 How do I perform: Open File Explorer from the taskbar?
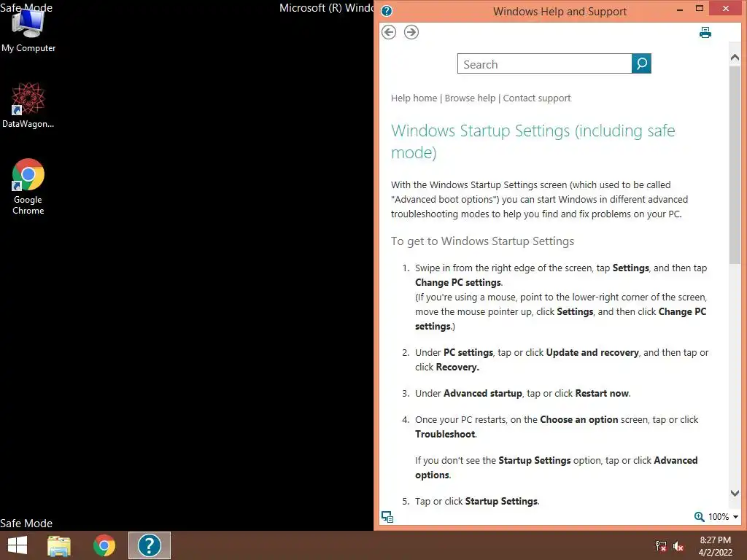click(x=59, y=545)
